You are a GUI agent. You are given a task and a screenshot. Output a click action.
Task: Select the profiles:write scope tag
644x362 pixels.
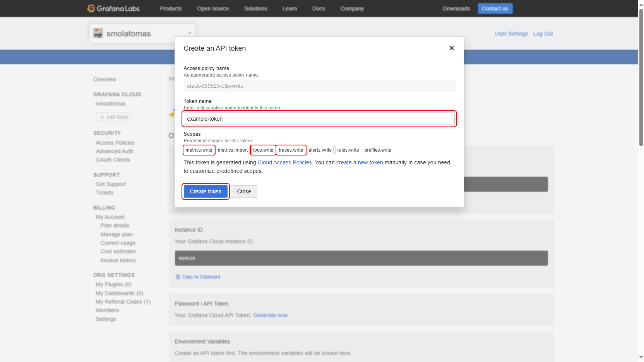[x=378, y=150]
